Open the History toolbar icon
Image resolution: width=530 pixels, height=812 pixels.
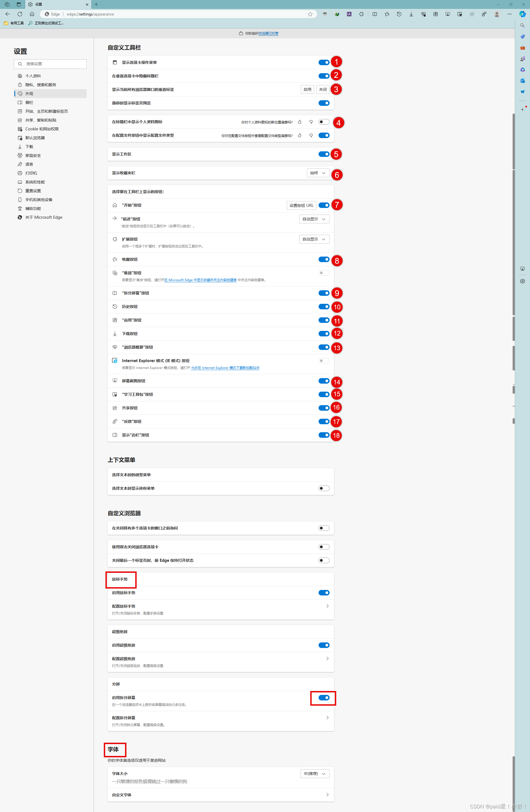399,14
